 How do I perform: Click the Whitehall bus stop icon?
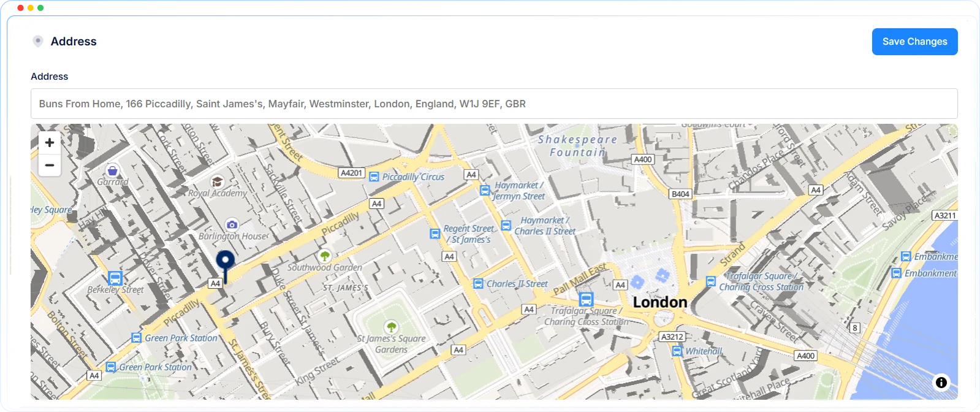(x=677, y=351)
